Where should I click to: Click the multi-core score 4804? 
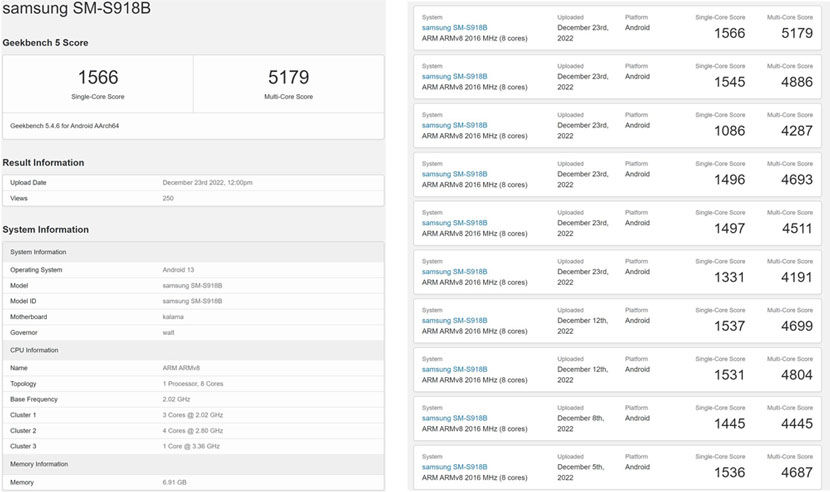point(797,375)
